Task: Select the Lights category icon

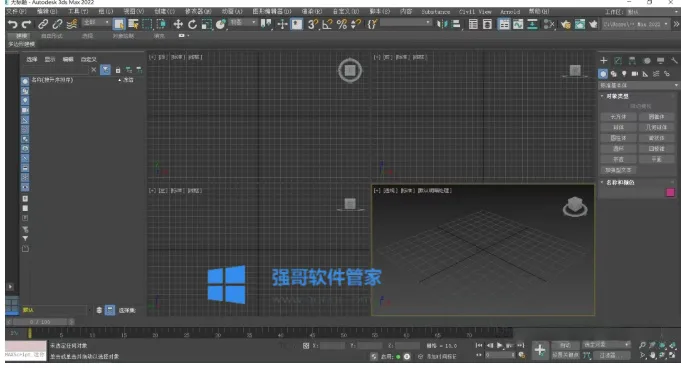Action: (x=624, y=74)
